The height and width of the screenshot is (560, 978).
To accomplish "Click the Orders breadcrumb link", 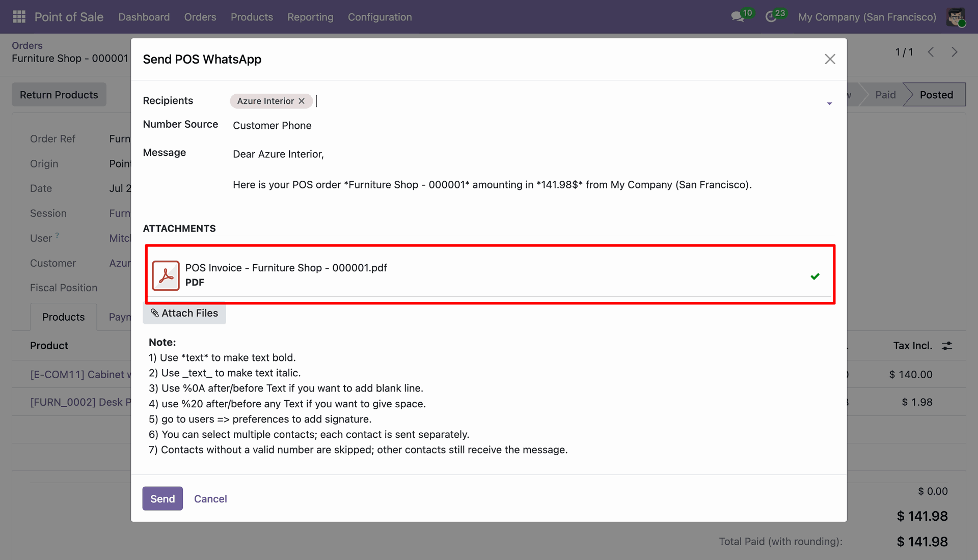I will 27,45.
